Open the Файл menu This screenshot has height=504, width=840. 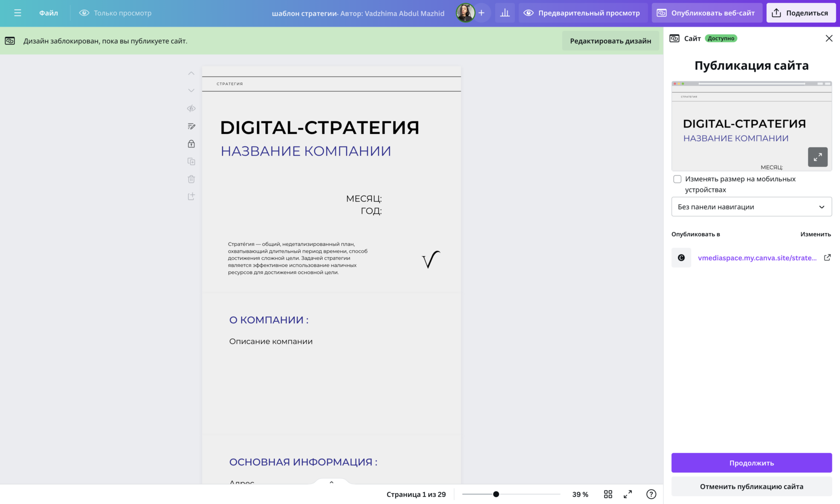(48, 13)
